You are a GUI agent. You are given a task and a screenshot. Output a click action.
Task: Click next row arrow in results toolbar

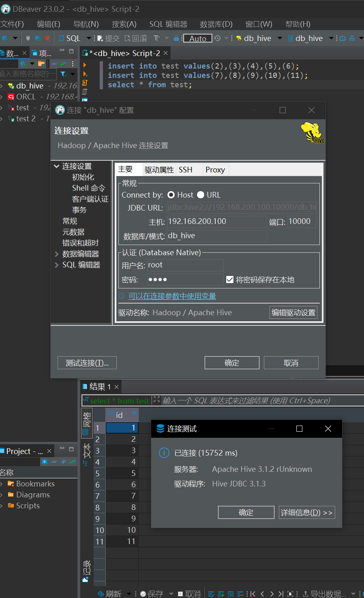click(x=272, y=594)
